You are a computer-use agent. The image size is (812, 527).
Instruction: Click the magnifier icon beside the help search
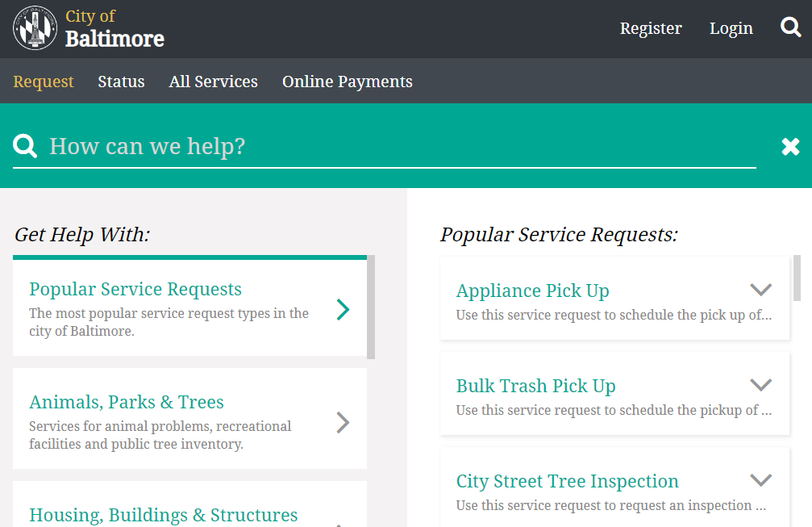pyautogui.click(x=25, y=146)
